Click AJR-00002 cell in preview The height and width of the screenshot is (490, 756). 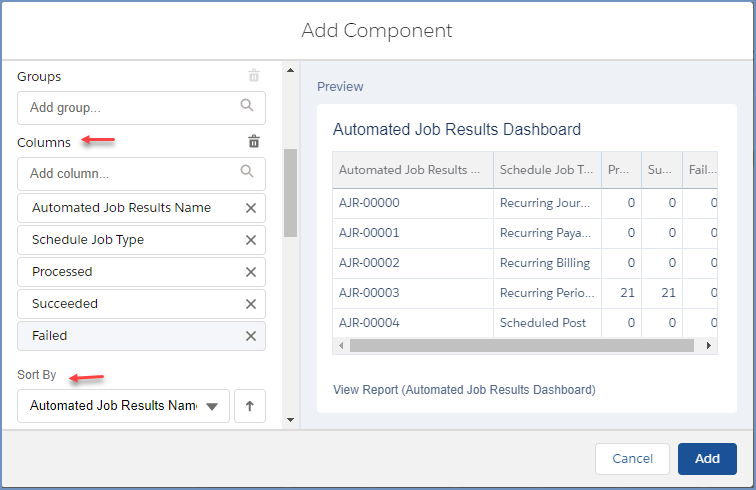[x=413, y=263]
